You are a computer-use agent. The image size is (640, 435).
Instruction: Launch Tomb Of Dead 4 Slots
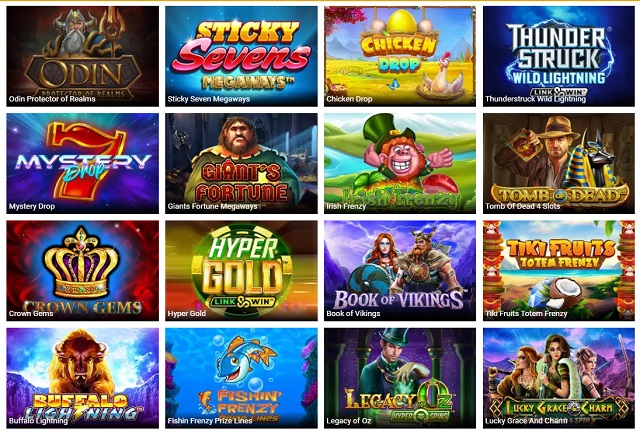(559, 163)
